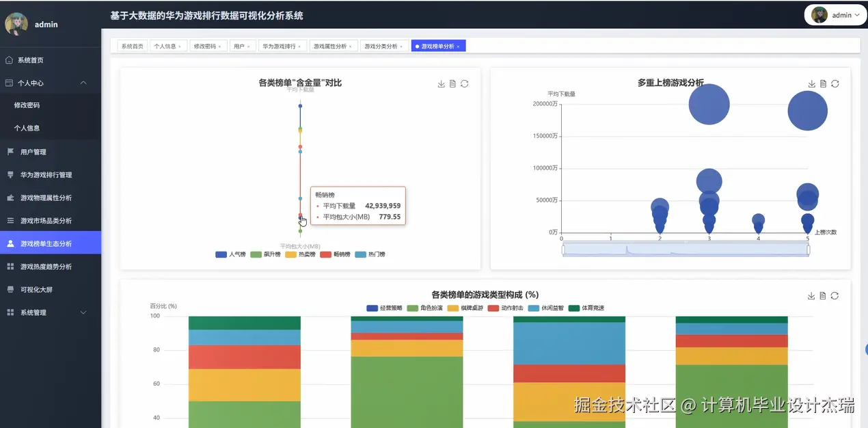This screenshot has width=868, height=428.
Task: Click the flag icon for 用户管理
Action: 10,152
